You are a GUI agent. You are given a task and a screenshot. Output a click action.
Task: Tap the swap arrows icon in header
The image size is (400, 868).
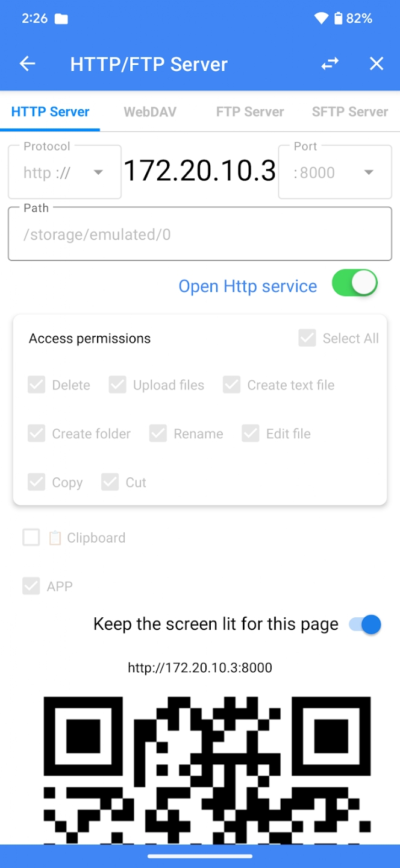330,64
